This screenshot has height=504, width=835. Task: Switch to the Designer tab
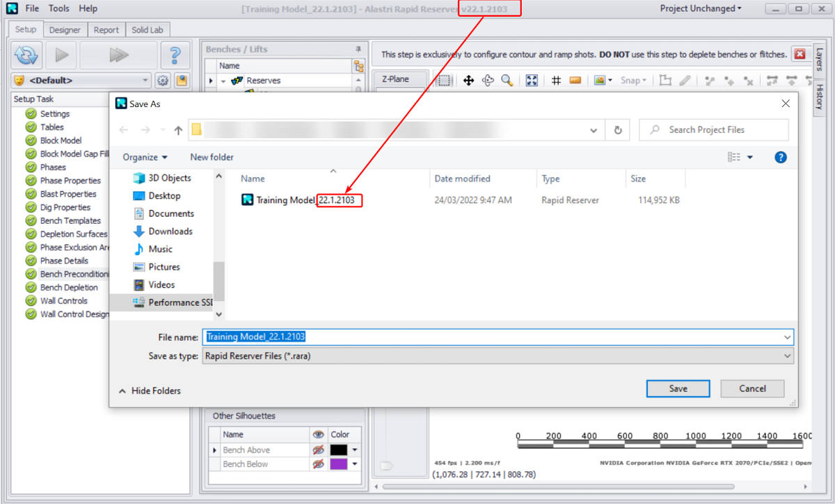pos(65,30)
